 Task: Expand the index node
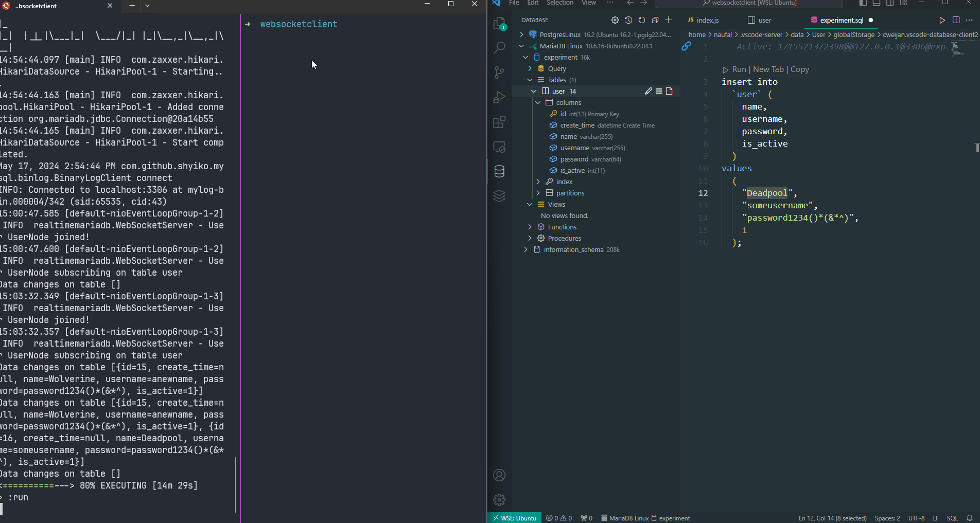pyautogui.click(x=538, y=182)
